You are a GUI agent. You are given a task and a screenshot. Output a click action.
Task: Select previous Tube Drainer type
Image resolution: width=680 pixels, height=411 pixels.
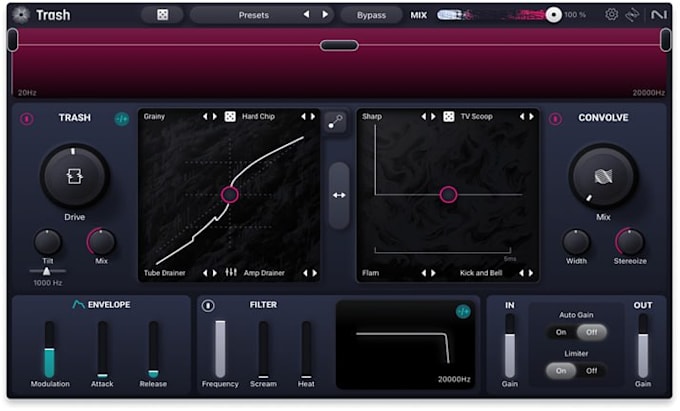205,273
